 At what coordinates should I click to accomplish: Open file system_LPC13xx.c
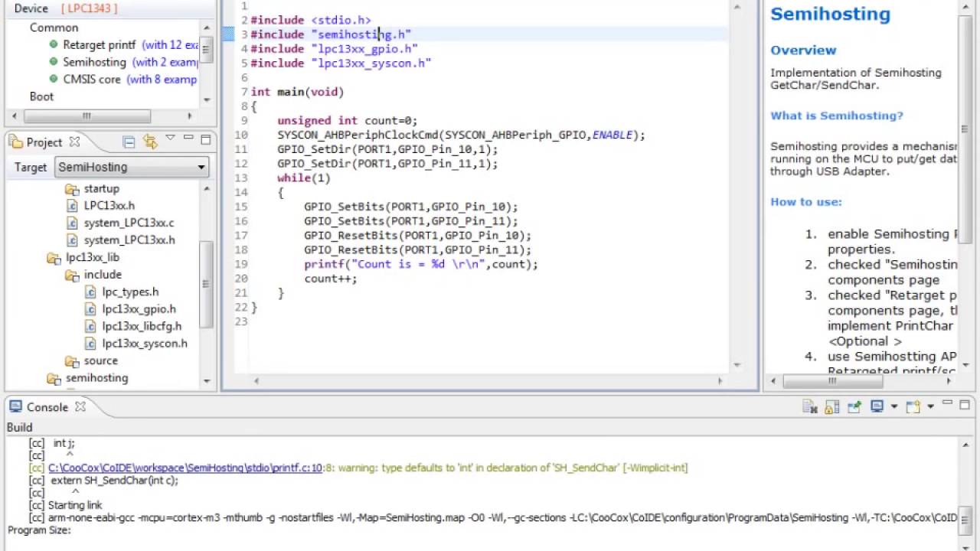pyautogui.click(x=129, y=223)
